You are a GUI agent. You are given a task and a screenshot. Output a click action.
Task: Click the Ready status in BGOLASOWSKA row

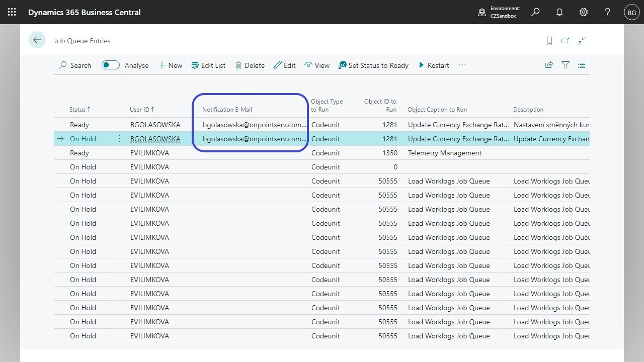tap(79, 125)
